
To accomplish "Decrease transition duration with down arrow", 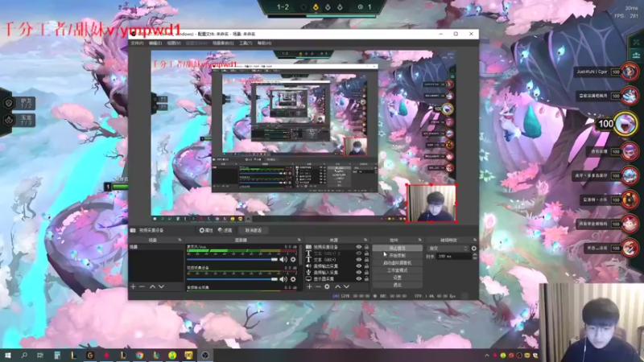I will coord(474,258).
